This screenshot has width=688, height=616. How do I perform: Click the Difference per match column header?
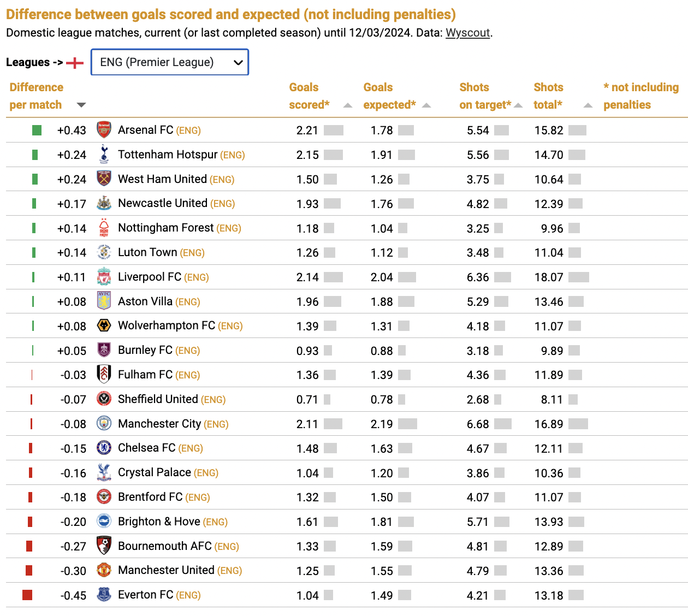37,96
